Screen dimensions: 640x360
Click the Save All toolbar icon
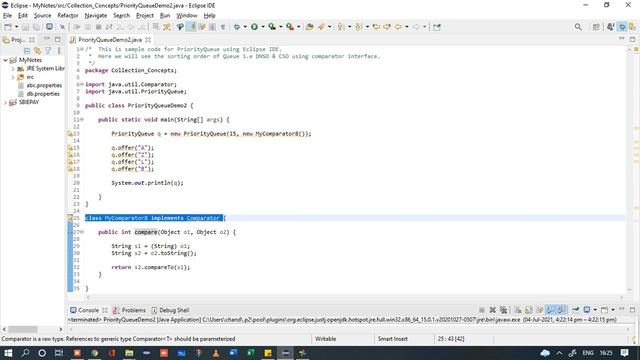click(x=36, y=27)
